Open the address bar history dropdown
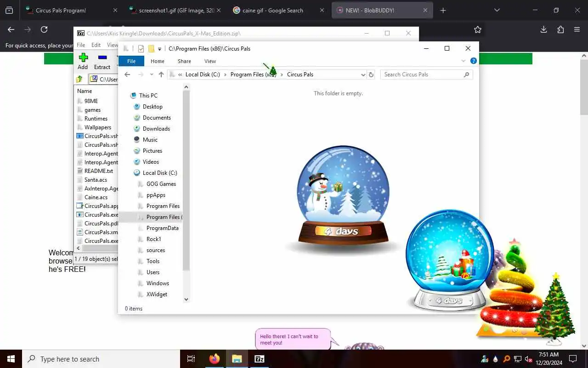 [x=363, y=75]
